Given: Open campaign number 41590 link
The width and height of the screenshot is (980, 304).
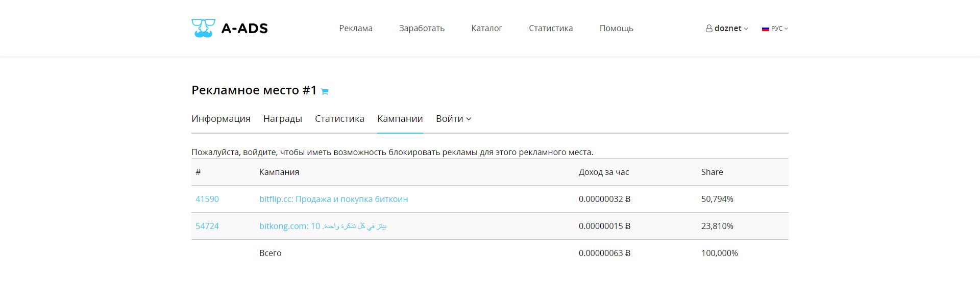Looking at the screenshot, I should [x=207, y=199].
